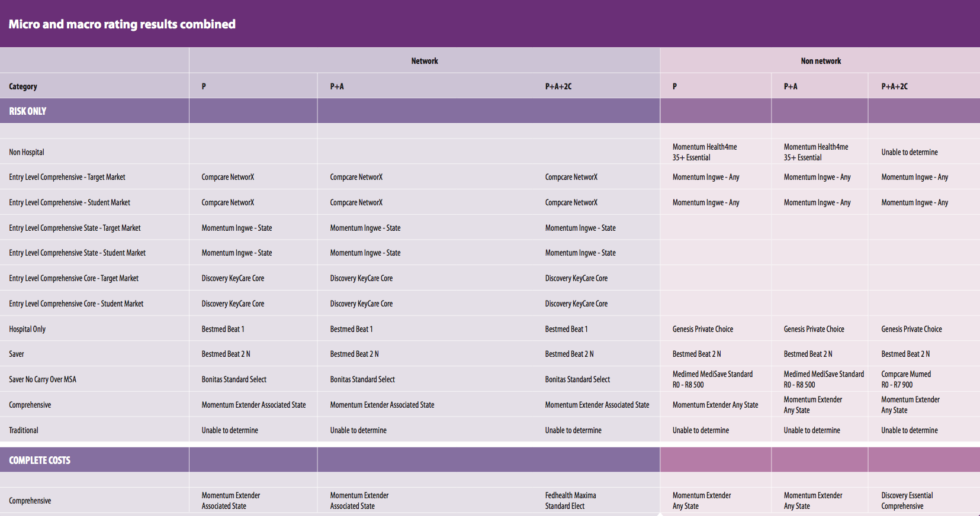Image resolution: width=980 pixels, height=516 pixels.
Task: Select the "Non Hospital" row label
Action: (x=27, y=152)
